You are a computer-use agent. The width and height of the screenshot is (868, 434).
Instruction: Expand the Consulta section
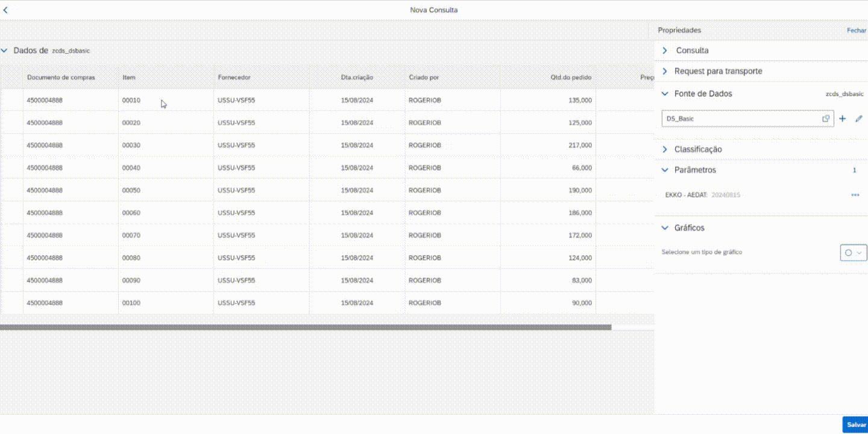click(665, 51)
